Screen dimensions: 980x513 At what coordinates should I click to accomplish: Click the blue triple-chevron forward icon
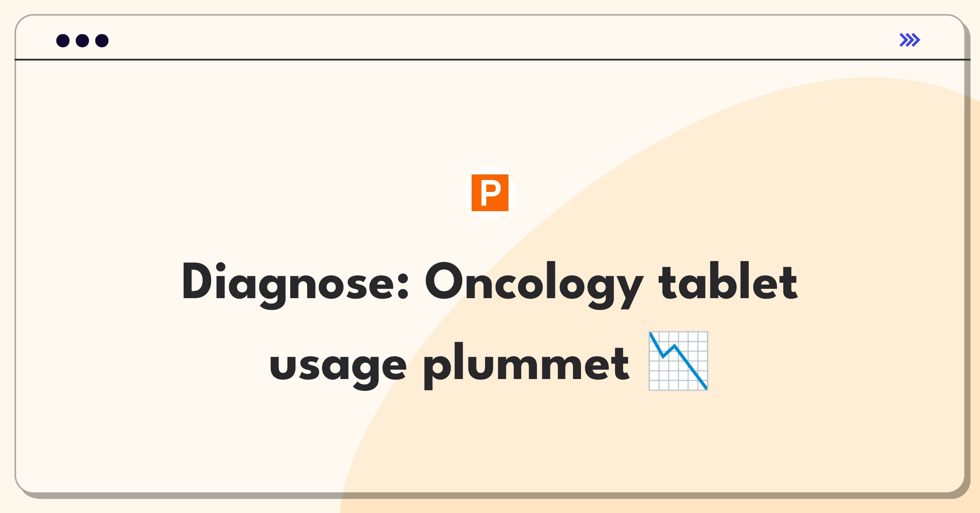(909, 40)
